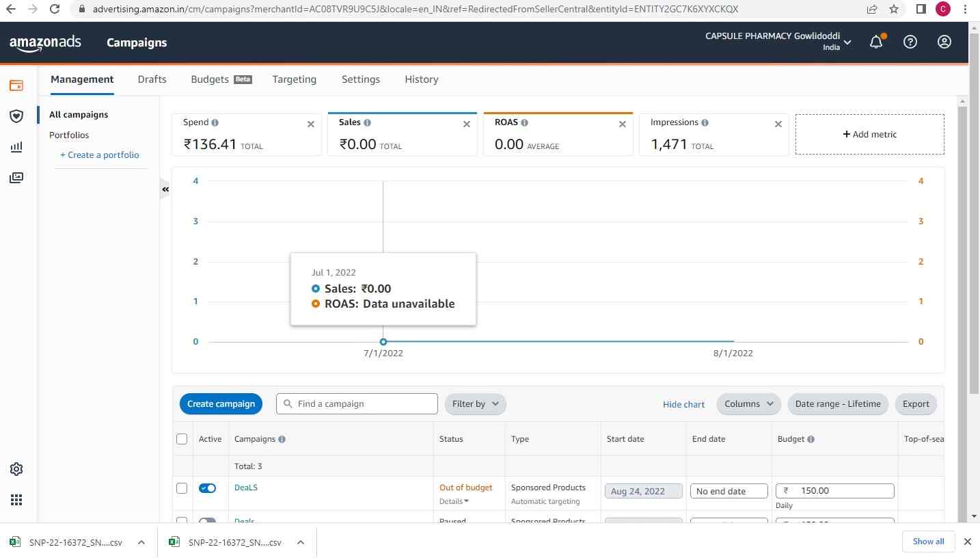Open the creative assets sidebar icon
Viewport: 980px width, 560px height.
16,178
